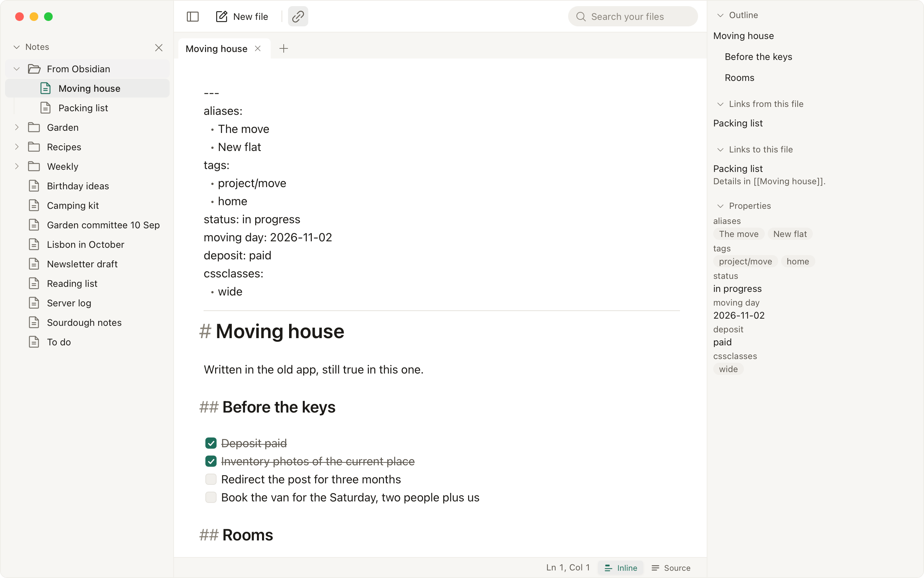Viewport: 924px width, 578px height.
Task: Collapse Links to this file section
Action: click(720, 150)
